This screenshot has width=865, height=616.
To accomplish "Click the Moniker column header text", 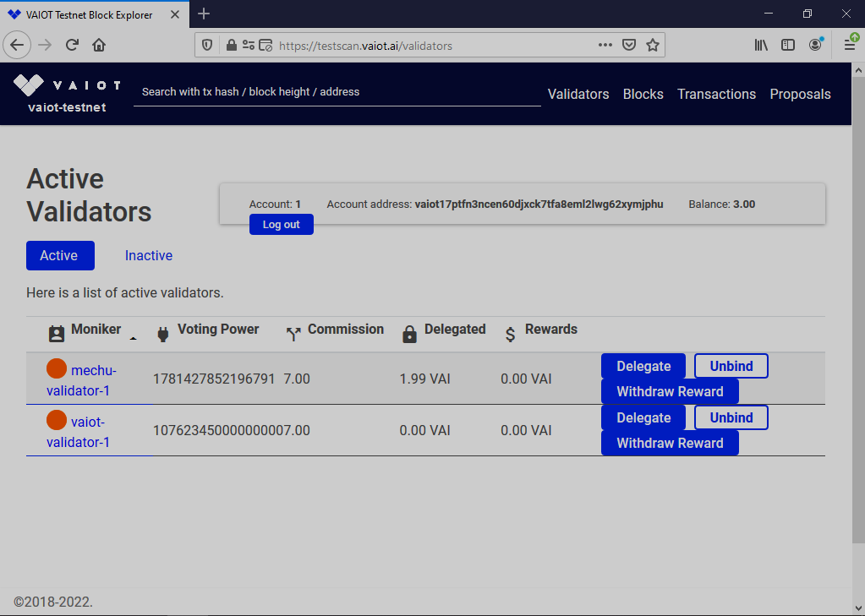I will (x=96, y=330).
